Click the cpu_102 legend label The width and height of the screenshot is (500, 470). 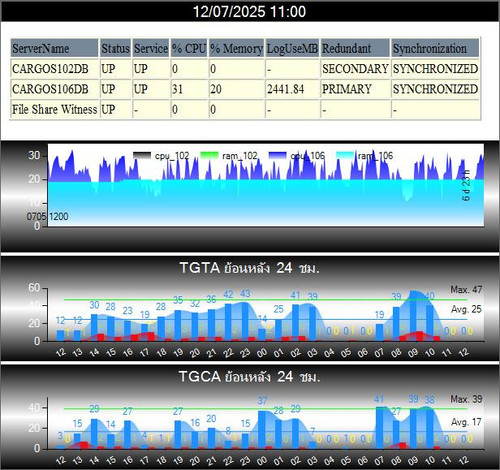[172, 156]
